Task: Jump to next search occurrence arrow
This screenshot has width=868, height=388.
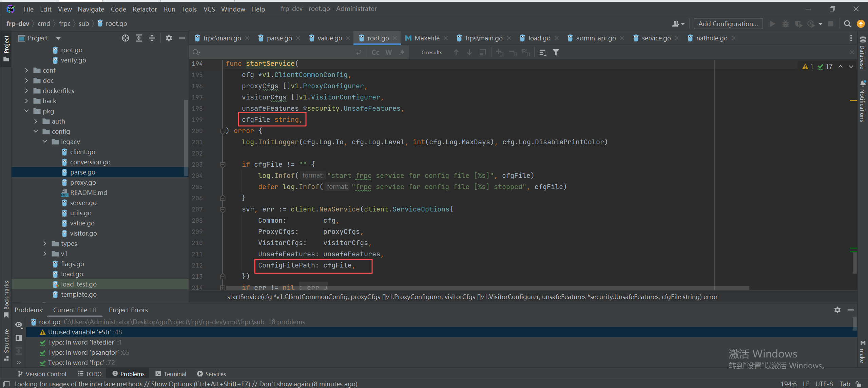Action: 469,52
